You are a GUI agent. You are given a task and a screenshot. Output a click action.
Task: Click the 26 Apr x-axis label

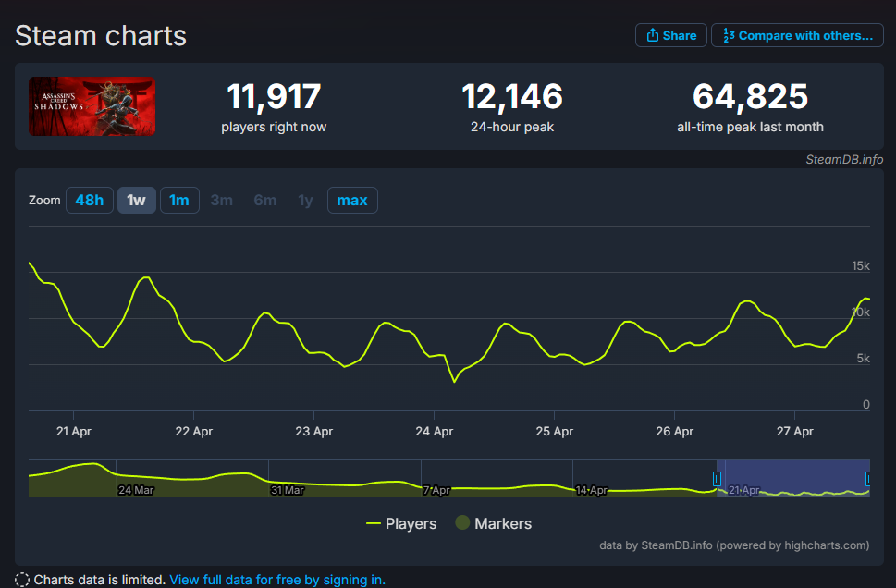(674, 432)
